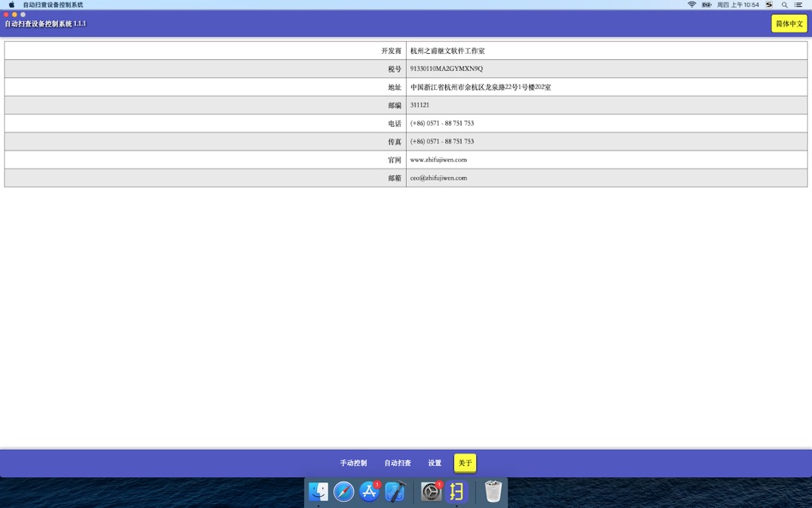Click the 邮箱 row label
This screenshot has width=812, height=508.
(x=395, y=178)
